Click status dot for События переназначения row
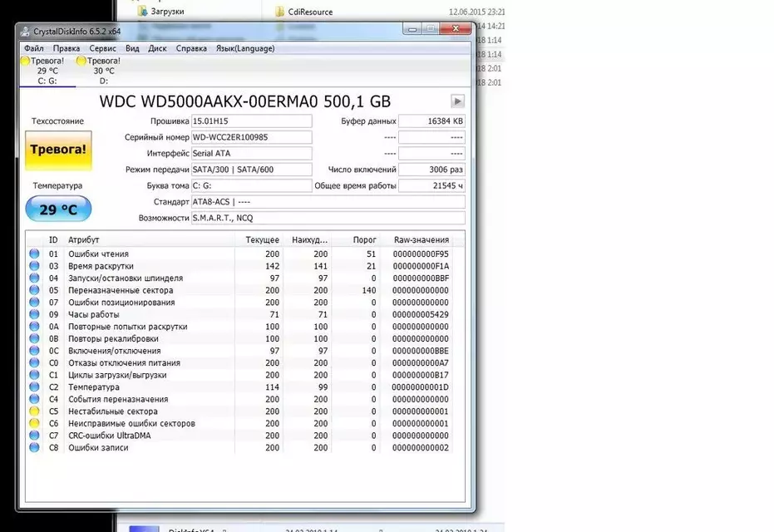This screenshot has width=774, height=532. coord(34,399)
